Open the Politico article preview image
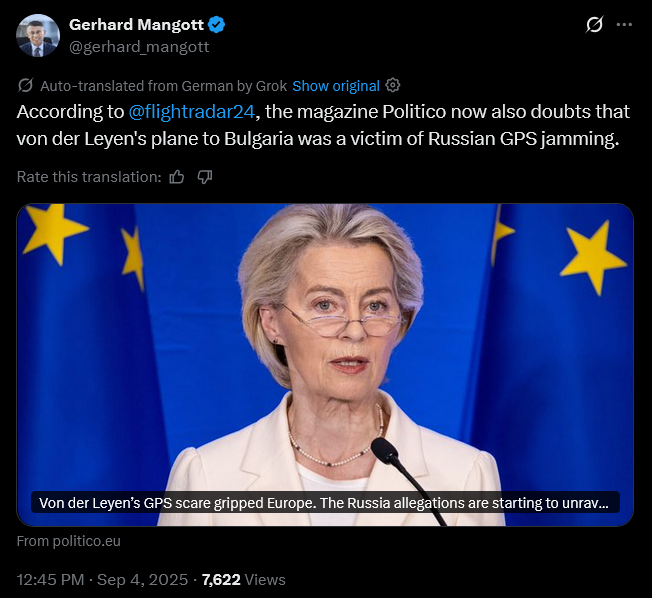The image size is (652, 598). 325,365
